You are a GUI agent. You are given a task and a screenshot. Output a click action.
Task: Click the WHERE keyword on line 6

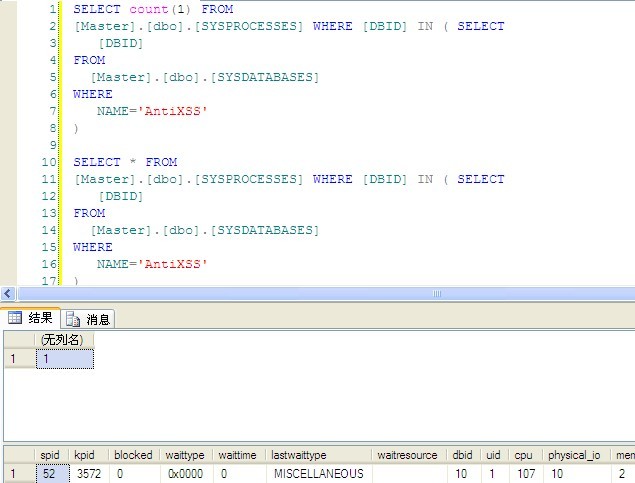[93, 94]
